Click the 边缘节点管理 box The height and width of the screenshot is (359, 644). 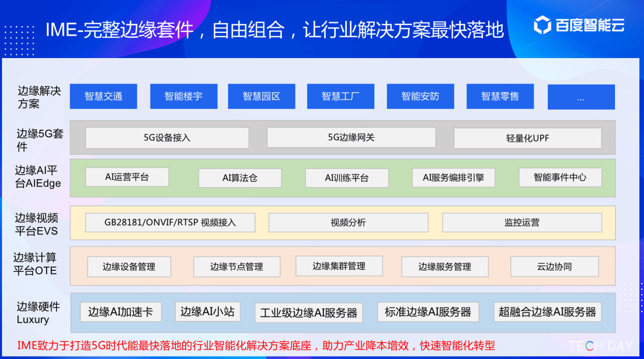point(237,267)
